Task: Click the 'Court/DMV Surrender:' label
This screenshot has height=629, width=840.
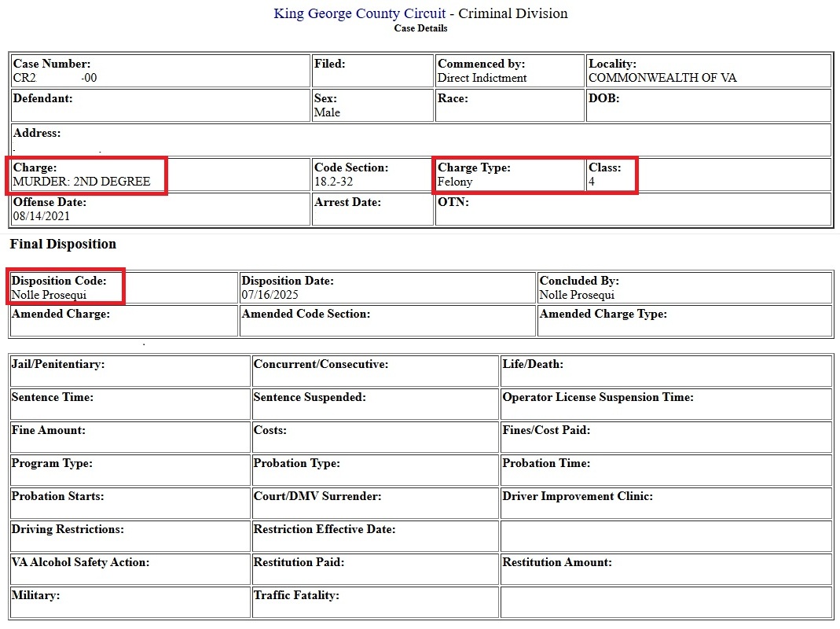Action: pyautogui.click(x=317, y=497)
